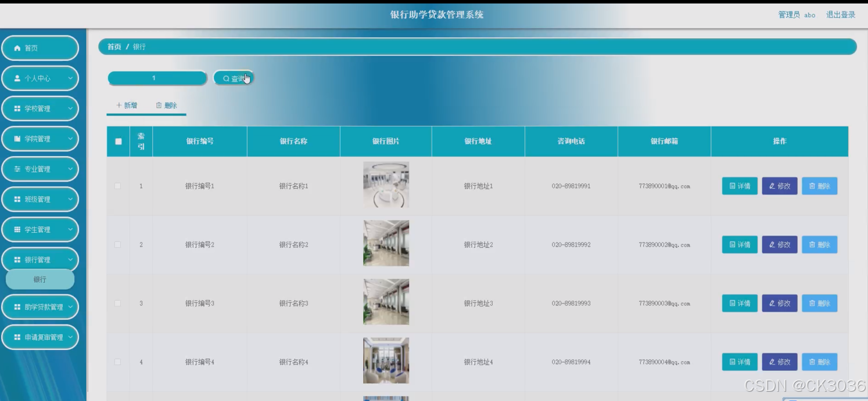Click the sliders icon in 专业管理
The image size is (868, 401).
coord(17,169)
